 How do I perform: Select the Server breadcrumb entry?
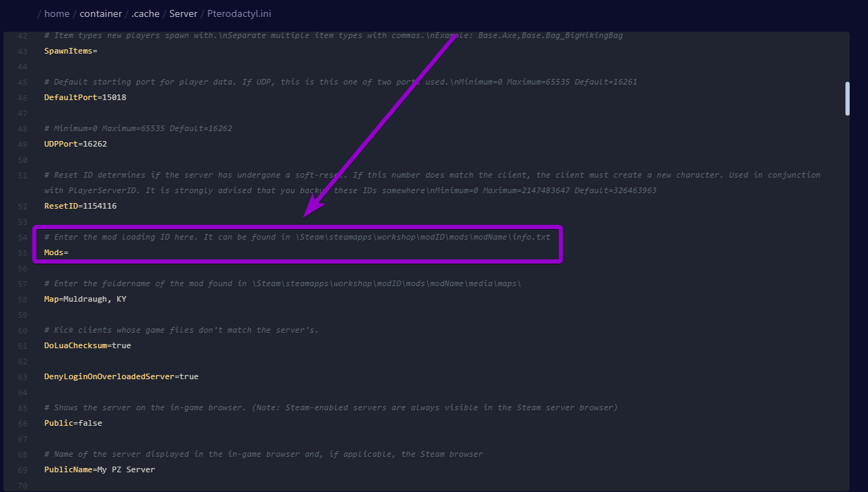pos(185,13)
